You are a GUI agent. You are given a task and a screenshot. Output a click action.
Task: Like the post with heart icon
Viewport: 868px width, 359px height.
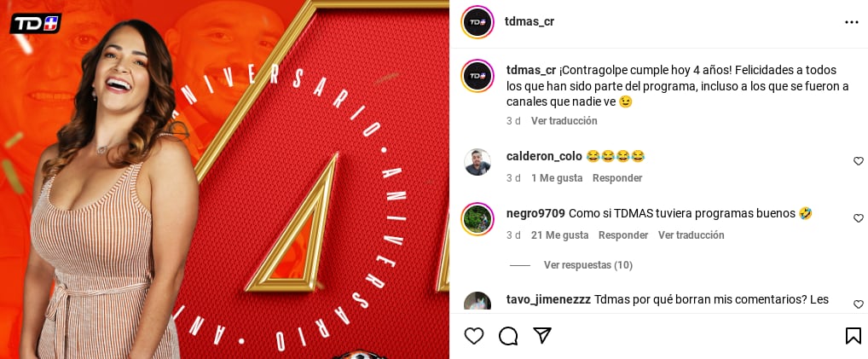click(x=474, y=336)
